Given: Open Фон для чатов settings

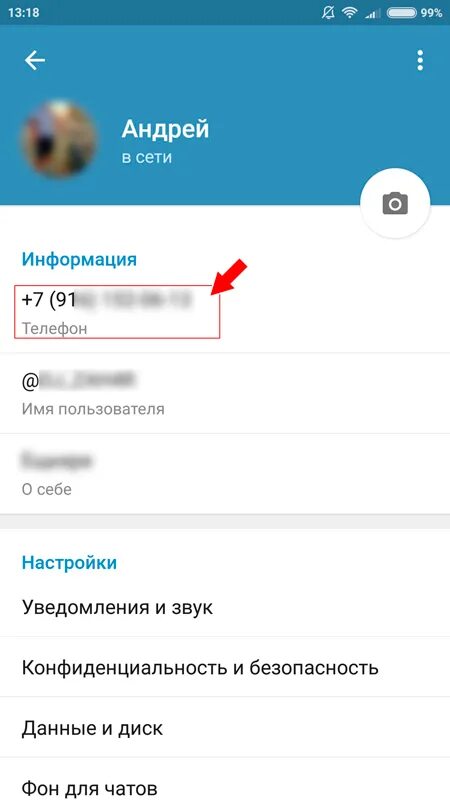Looking at the screenshot, I should pyautogui.click(x=225, y=780).
